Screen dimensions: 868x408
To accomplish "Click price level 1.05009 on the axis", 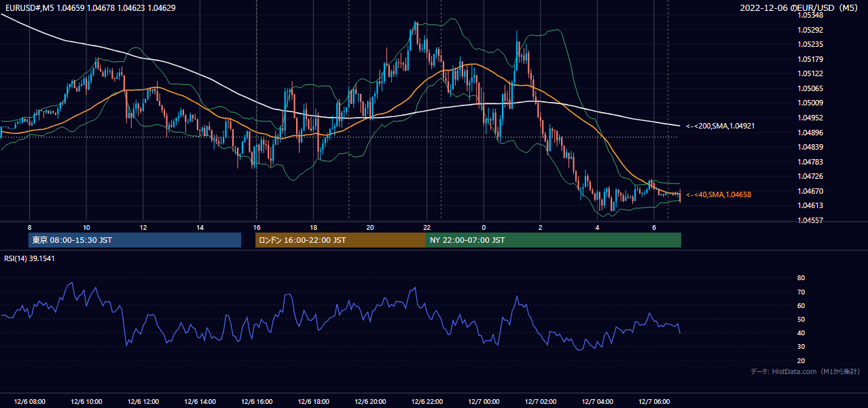I will tap(810, 103).
